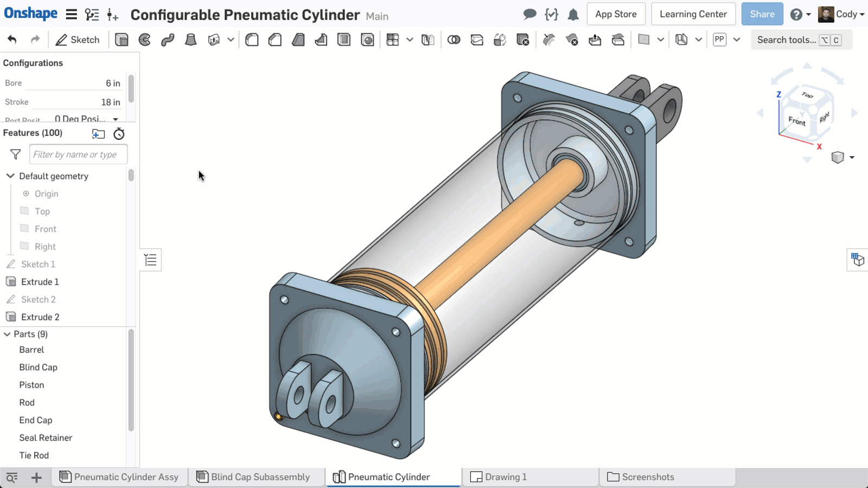Toggle the feature list panel button
The height and width of the screenshot is (488, 868).
pos(151,260)
